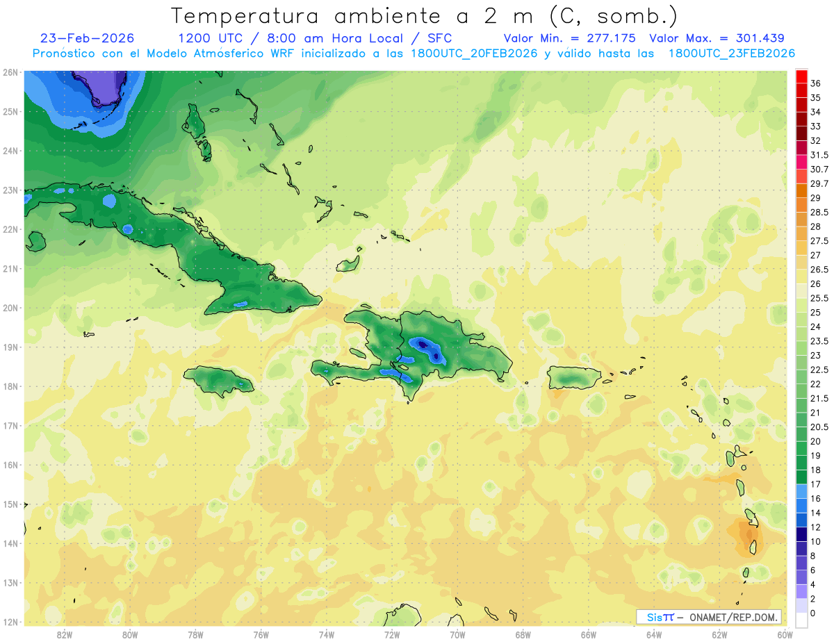This screenshot has width=834, height=644.
Task: Click the latitude label '15N'
Action: click(10, 504)
